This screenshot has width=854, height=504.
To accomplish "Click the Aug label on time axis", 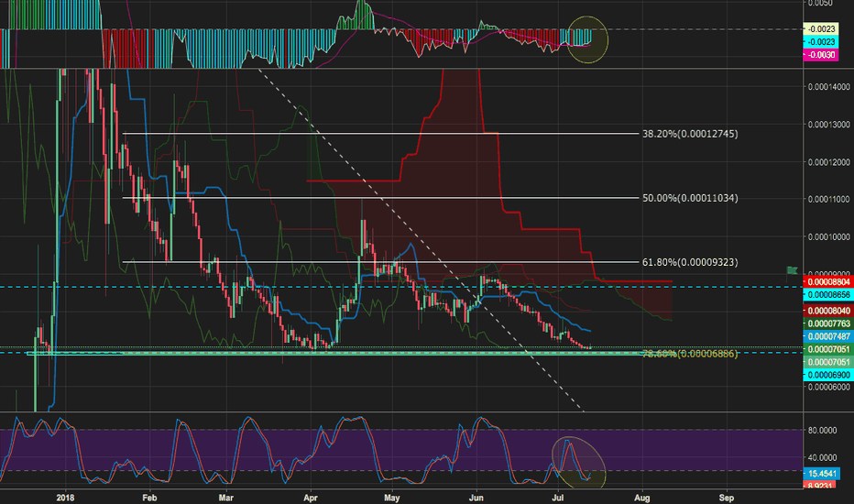I will pyautogui.click(x=642, y=498).
